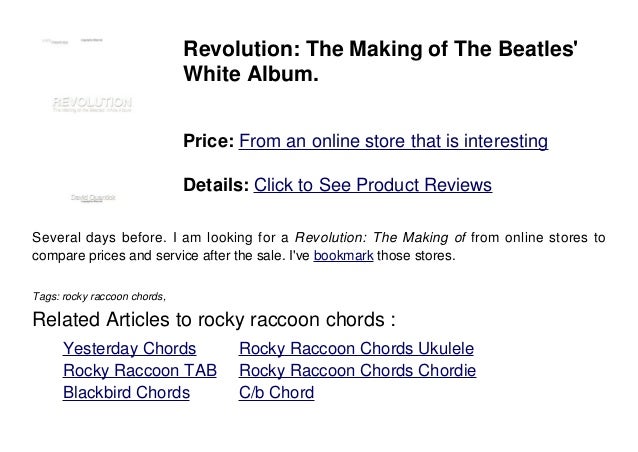Visit the Rocky Raccoon Chords Chordie link
This screenshot has height=452, width=638.
coord(357,371)
